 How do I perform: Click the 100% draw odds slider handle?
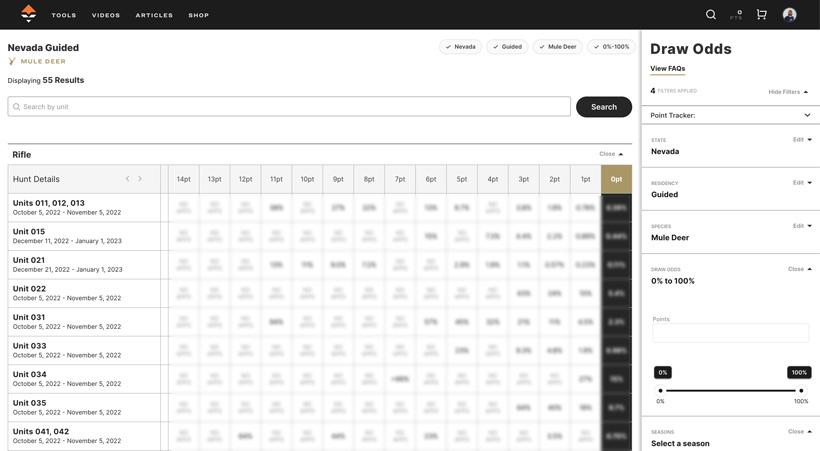tap(801, 390)
